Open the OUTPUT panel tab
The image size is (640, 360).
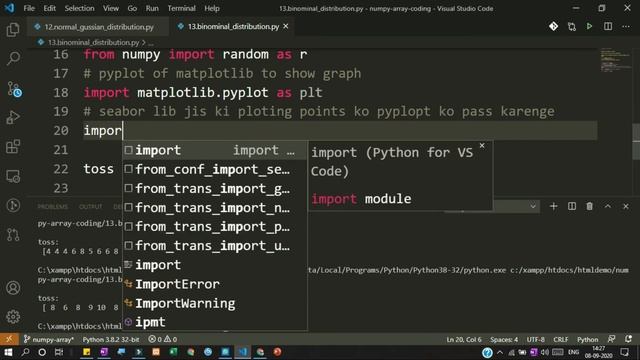click(91, 207)
